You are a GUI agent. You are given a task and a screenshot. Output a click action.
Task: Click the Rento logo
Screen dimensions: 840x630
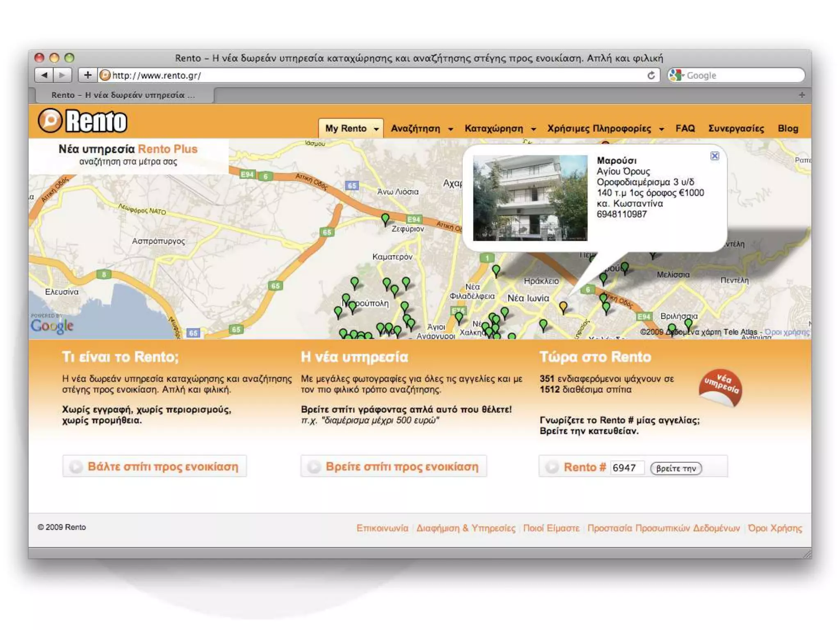click(x=83, y=121)
